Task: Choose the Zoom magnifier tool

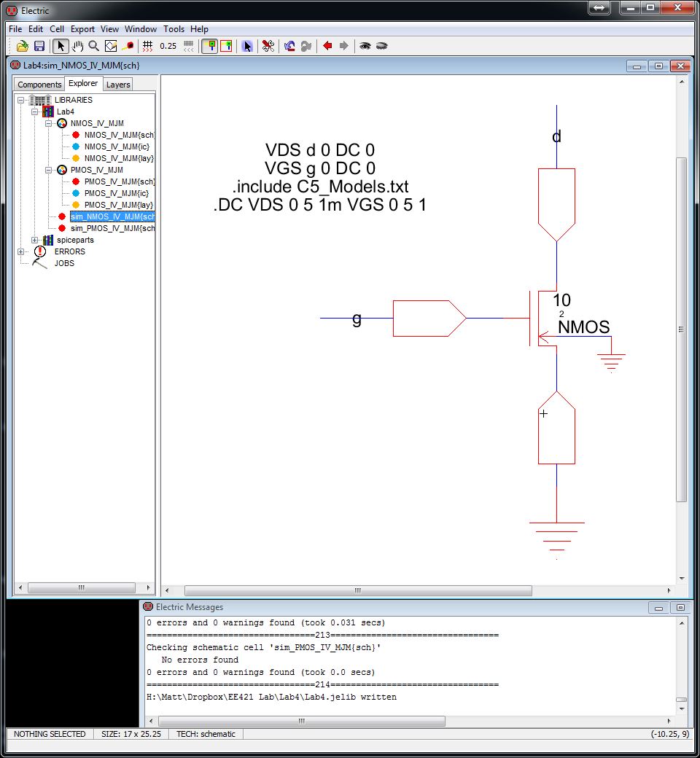Action: (93, 46)
